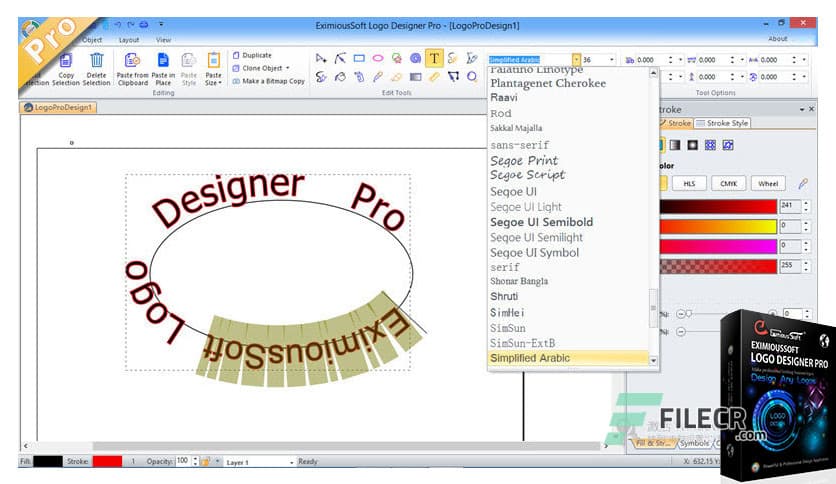Select the LogoProDesign1 document tab
Screen dimensions: 836x484
(x=59, y=108)
